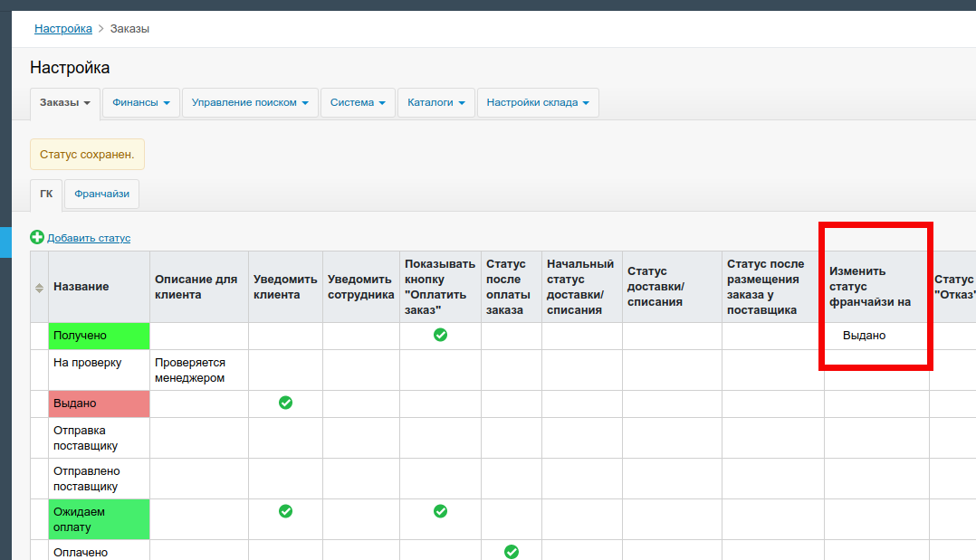
Task: Switch to the Франчайзи tab
Action: pos(101,194)
